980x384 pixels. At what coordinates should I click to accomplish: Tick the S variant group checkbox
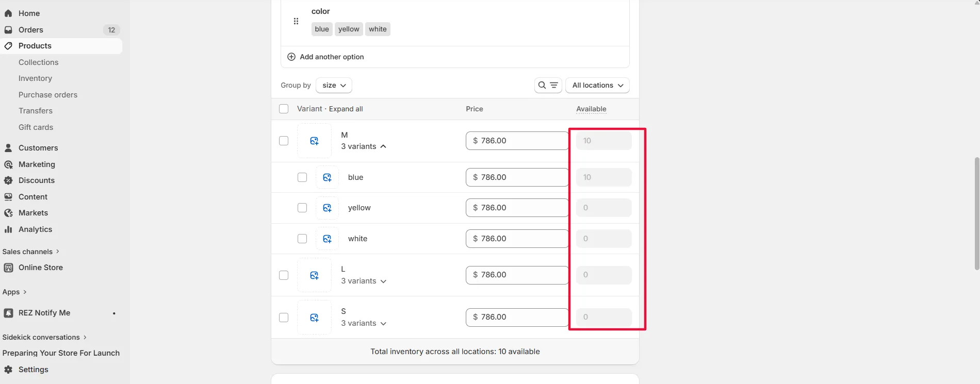284,318
